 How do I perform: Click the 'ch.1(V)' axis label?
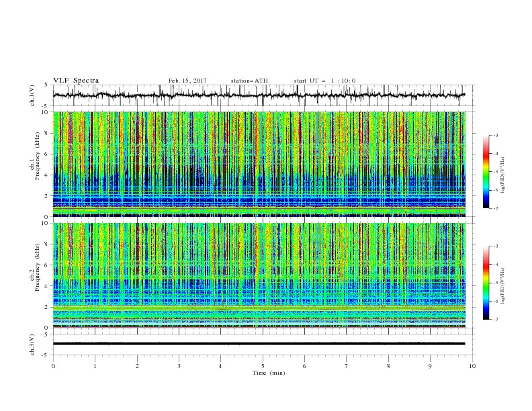(x=32, y=95)
